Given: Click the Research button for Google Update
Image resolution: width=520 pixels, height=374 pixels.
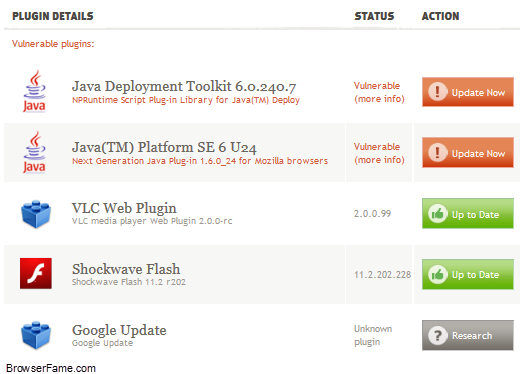Looking at the screenshot, I should coord(468,335).
